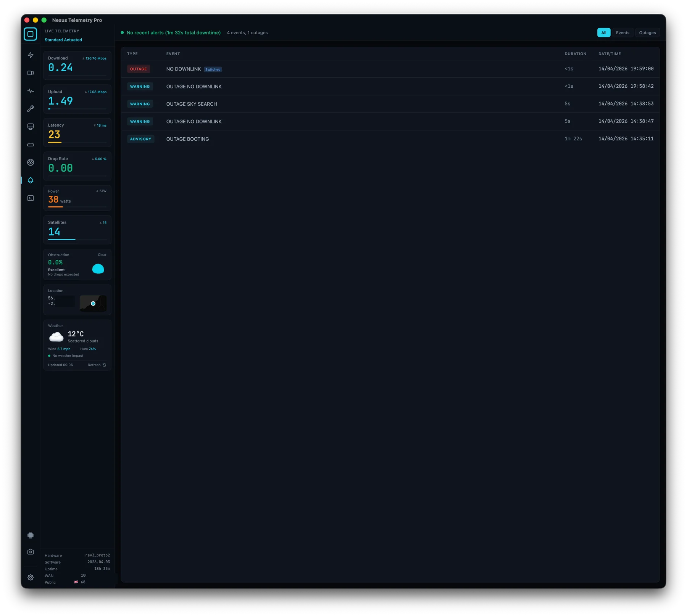Click the router hardware icon

[x=31, y=144]
